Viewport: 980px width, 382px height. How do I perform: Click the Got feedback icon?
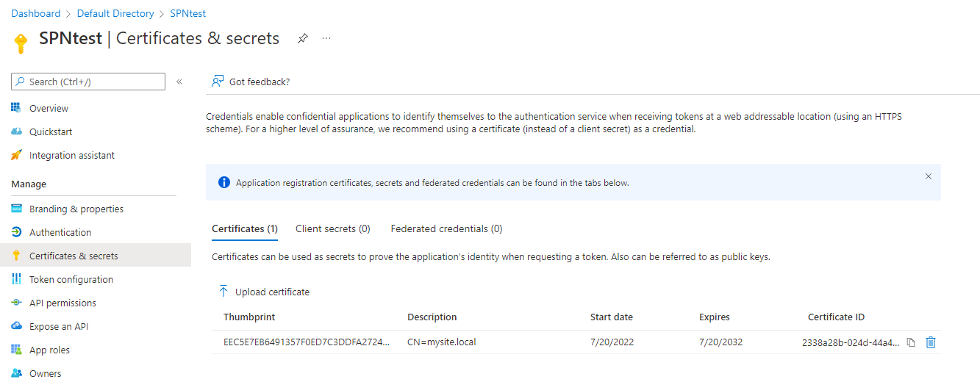pos(218,82)
